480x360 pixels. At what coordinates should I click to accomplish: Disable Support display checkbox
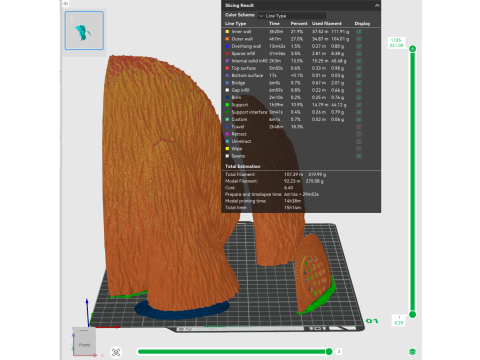point(359,105)
